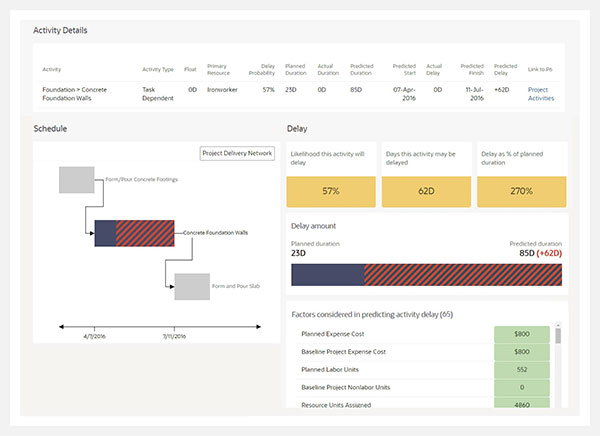The height and width of the screenshot is (436, 600).
Task: Click the 57% delay likelihood tile
Action: pos(331,190)
